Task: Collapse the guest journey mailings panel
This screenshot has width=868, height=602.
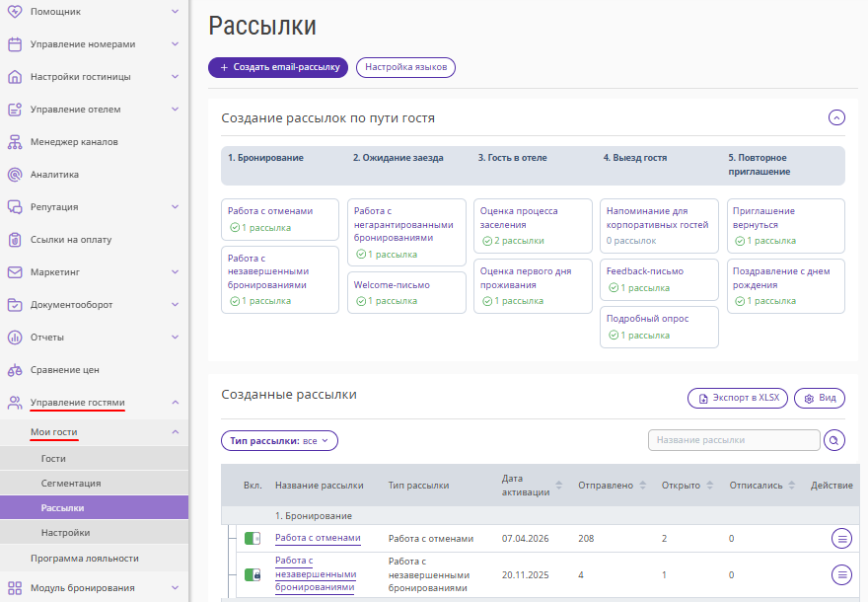Action: pos(836,117)
